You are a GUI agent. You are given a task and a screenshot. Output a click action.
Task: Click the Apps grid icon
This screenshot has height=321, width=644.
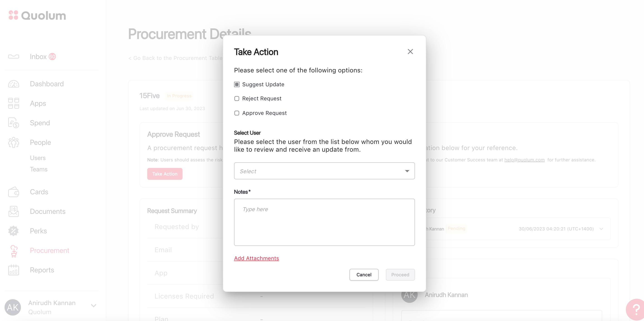tap(13, 104)
